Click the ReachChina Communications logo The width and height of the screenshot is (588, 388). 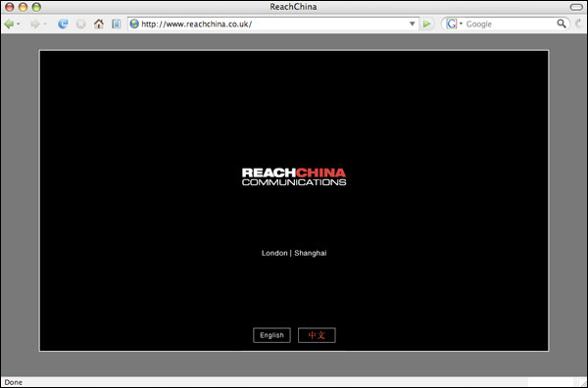click(x=294, y=176)
